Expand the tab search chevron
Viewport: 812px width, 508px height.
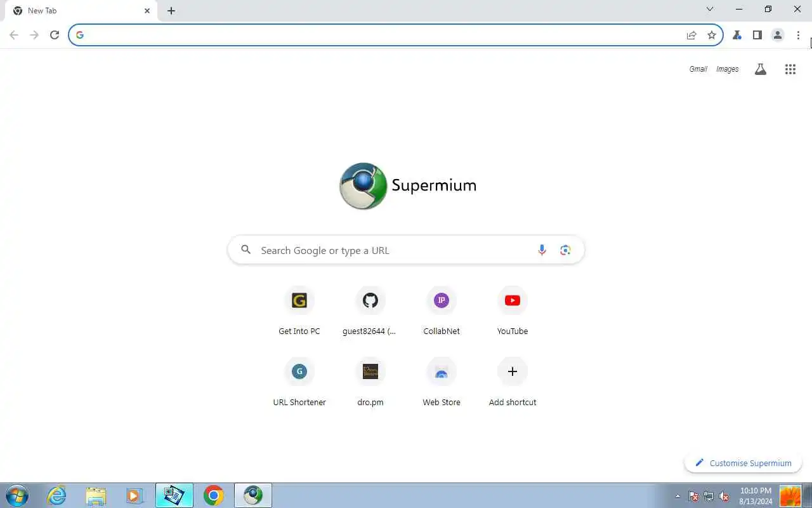point(710,9)
